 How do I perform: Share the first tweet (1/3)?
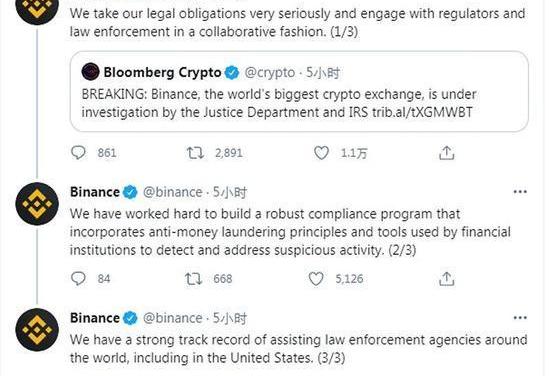click(x=447, y=153)
